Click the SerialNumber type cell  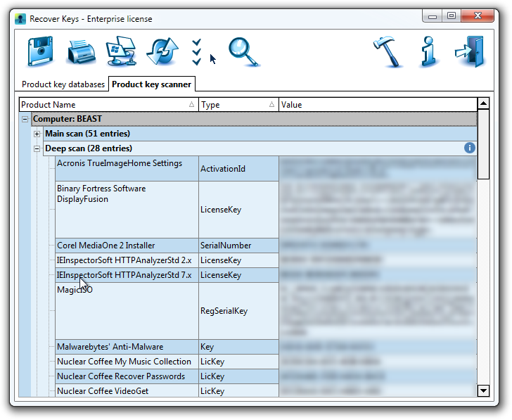(238, 246)
